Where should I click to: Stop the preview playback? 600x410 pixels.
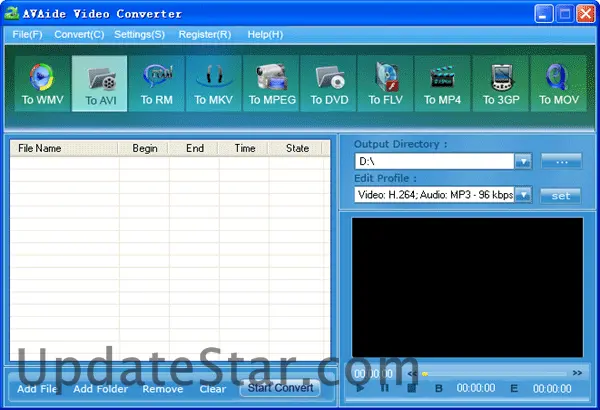(411, 388)
